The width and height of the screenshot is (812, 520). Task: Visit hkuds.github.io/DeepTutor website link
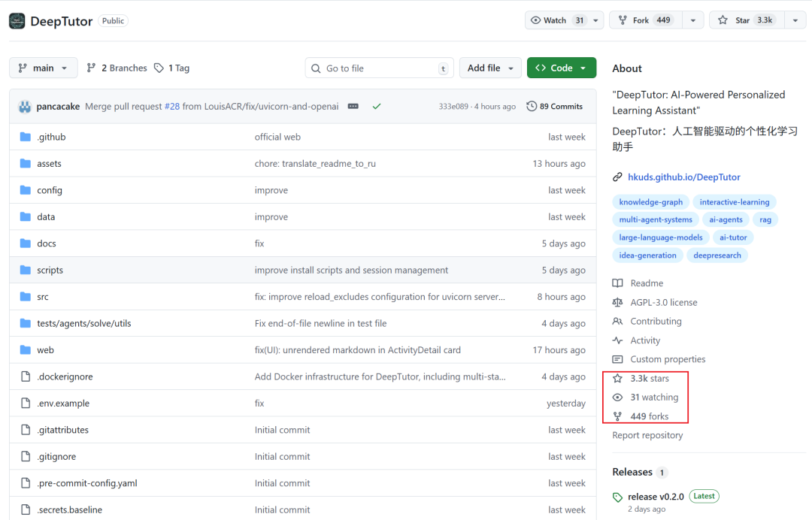point(683,177)
